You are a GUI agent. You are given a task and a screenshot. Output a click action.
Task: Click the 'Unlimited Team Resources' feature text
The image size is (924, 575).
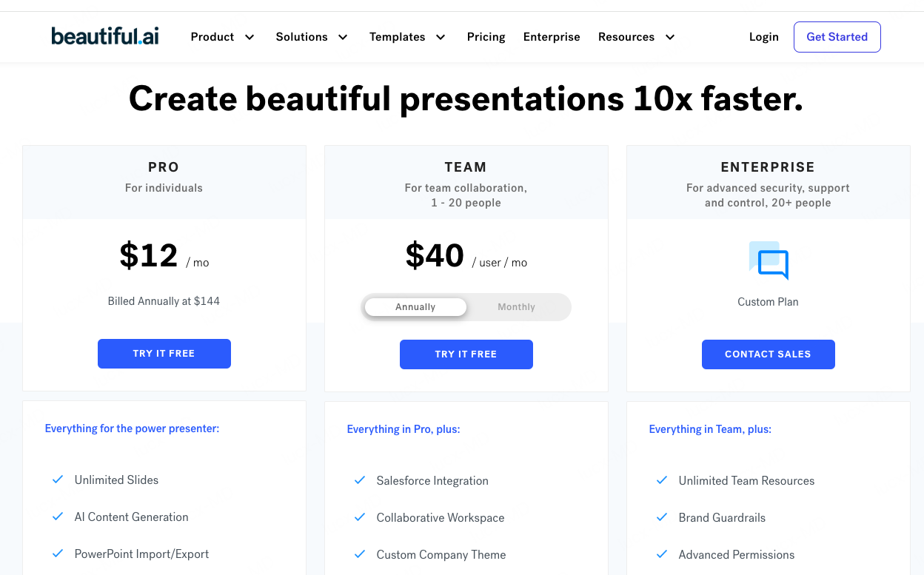[x=746, y=481]
